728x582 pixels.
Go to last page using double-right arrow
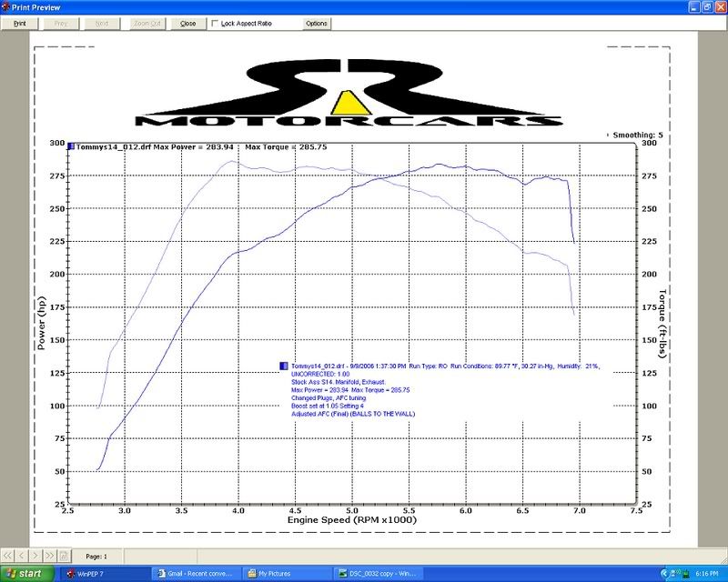click(50, 556)
